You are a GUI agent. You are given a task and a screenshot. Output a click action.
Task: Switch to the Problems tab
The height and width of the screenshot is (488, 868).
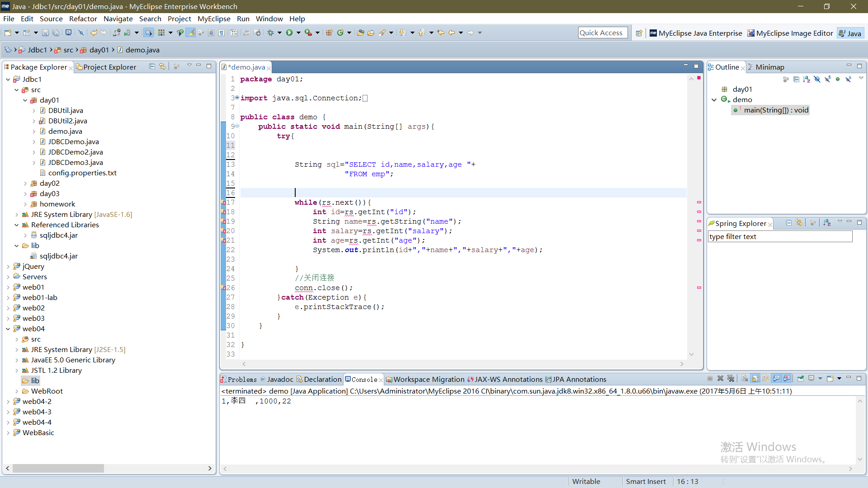pos(239,380)
